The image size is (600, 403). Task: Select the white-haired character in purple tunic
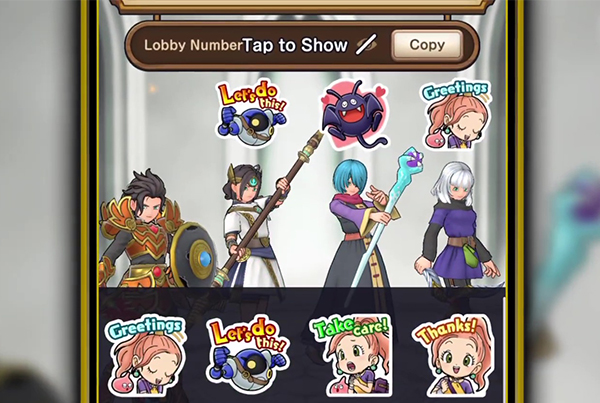point(457,224)
